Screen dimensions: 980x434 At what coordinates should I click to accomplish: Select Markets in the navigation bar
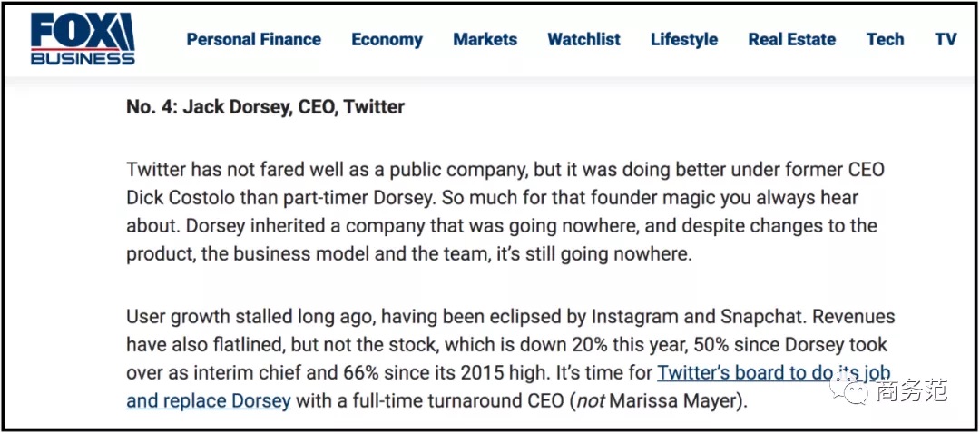tap(485, 39)
